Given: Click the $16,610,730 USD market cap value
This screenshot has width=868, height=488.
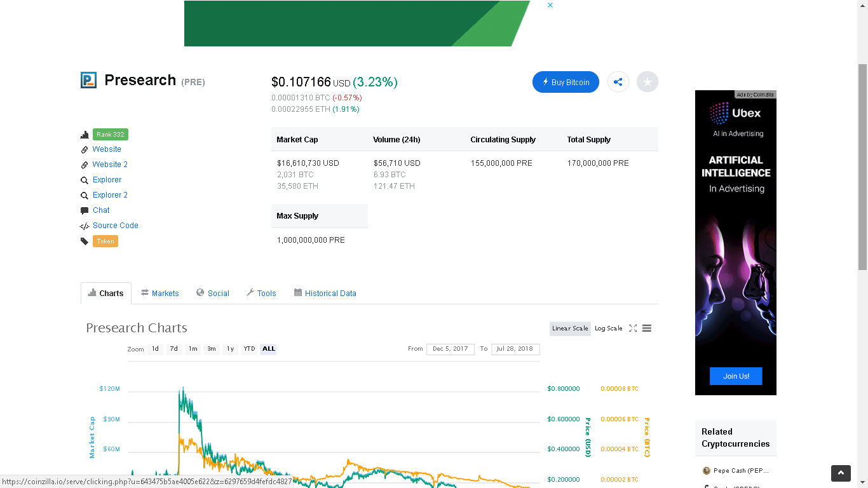Looking at the screenshot, I should point(308,163).
